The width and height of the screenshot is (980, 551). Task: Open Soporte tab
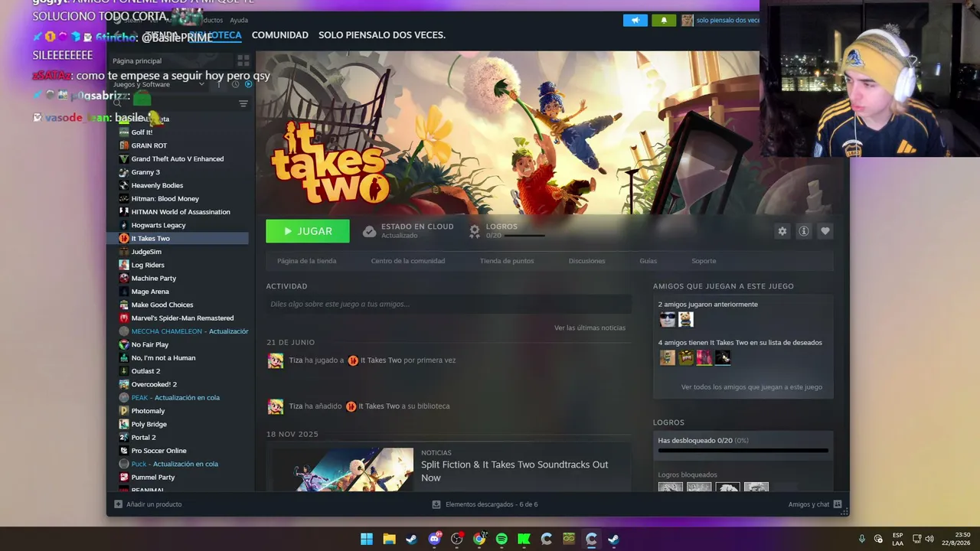pyautogui.click(x=704, y=261)
